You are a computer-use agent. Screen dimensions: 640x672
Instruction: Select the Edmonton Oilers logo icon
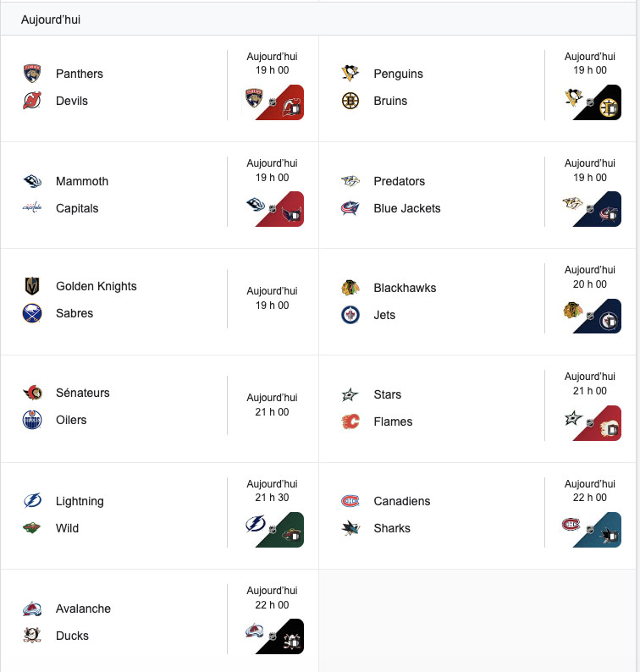coord(32,420)
